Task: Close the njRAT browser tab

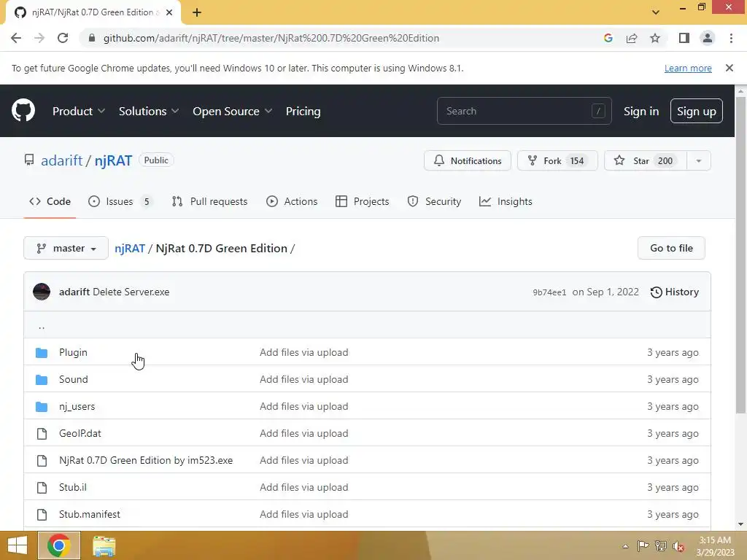Action: pos(169,12)
